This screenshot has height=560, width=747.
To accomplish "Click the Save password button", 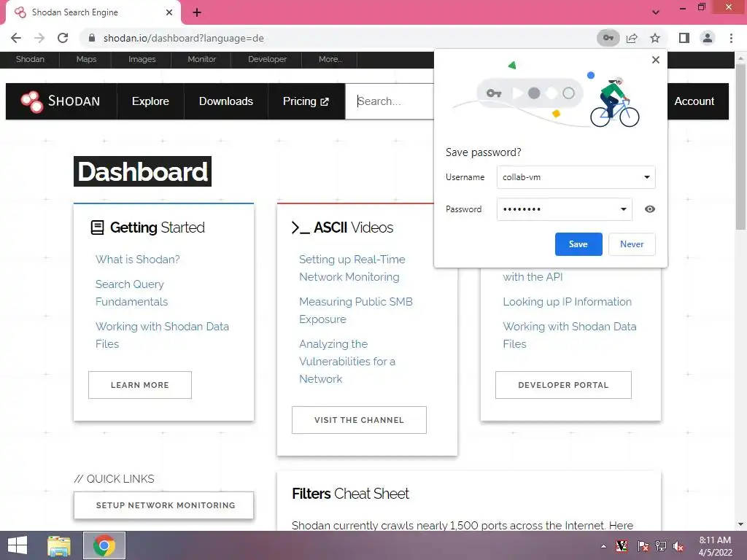I will pos(578,244).
